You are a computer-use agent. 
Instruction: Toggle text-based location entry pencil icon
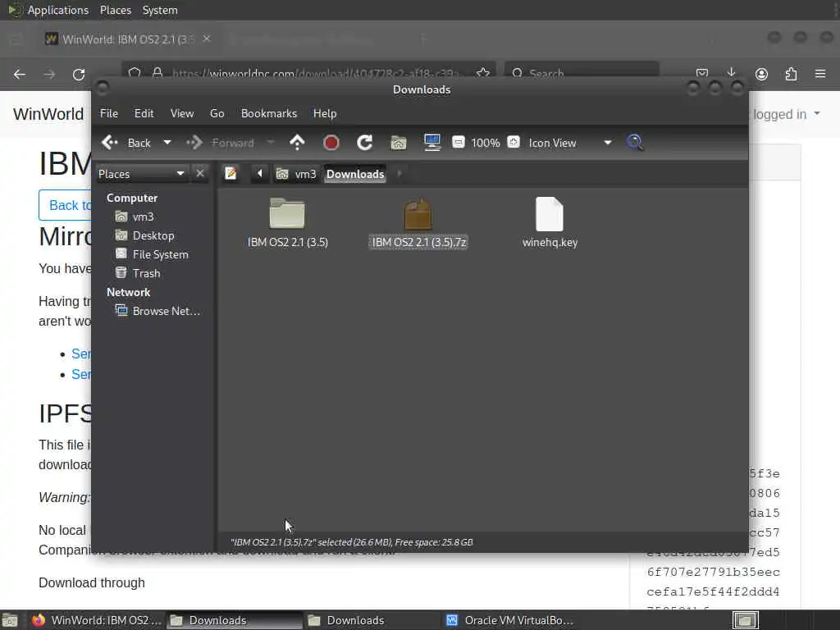[x=231, y=174]
